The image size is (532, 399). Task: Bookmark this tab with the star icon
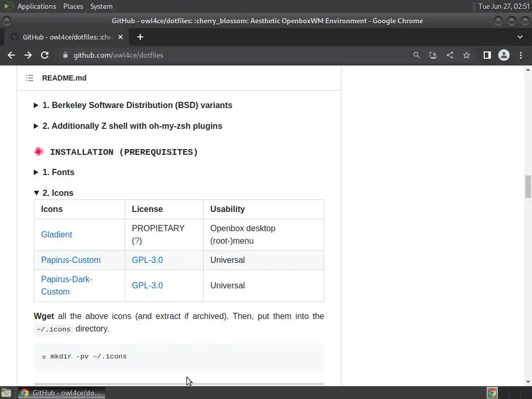467,55
